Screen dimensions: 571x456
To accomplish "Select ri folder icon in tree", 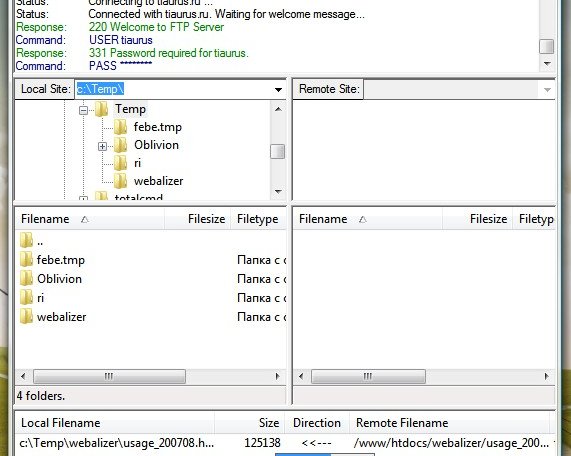I will point(120,163).
